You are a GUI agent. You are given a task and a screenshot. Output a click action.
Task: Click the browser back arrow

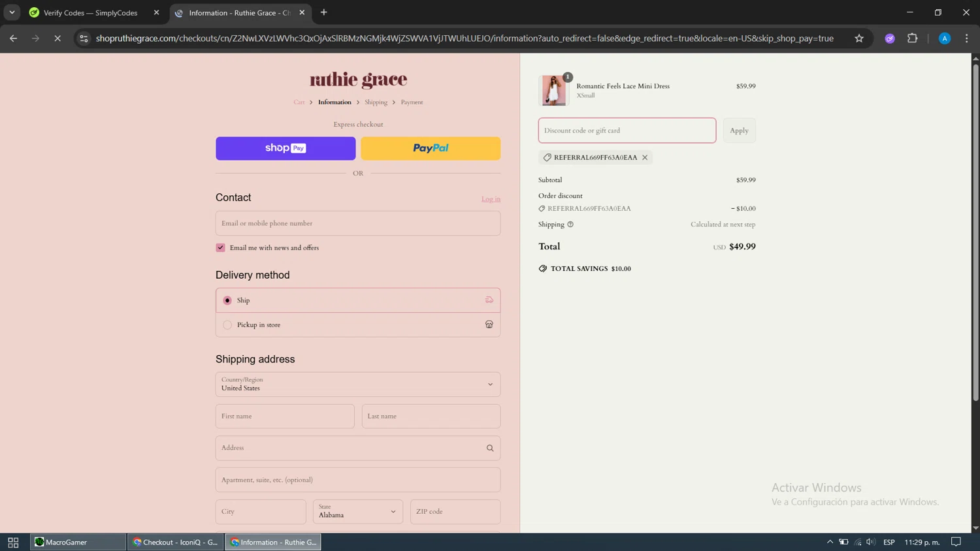(x=13, y=39)
